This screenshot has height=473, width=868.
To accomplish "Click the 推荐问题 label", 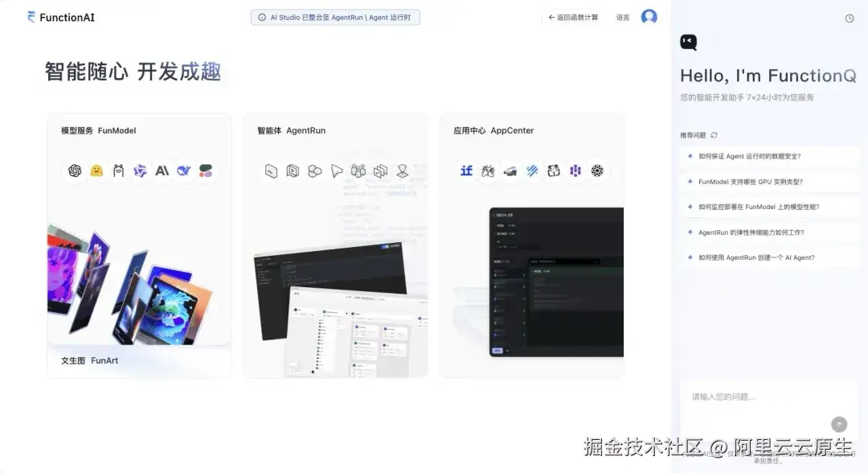I will pyautogui.click(x=693, y=135).
